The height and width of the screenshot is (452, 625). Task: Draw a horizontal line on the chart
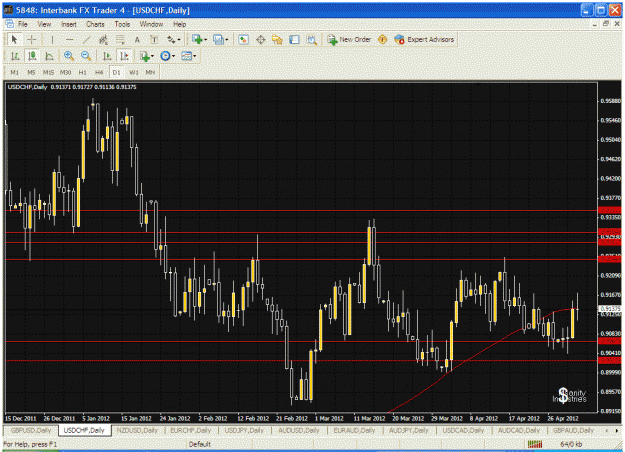click(x=69, y=39)
